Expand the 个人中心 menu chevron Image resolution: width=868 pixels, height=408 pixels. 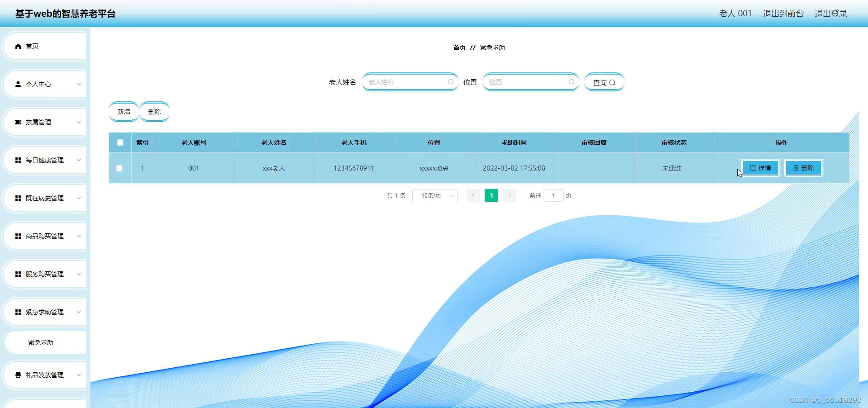(79, 84)
